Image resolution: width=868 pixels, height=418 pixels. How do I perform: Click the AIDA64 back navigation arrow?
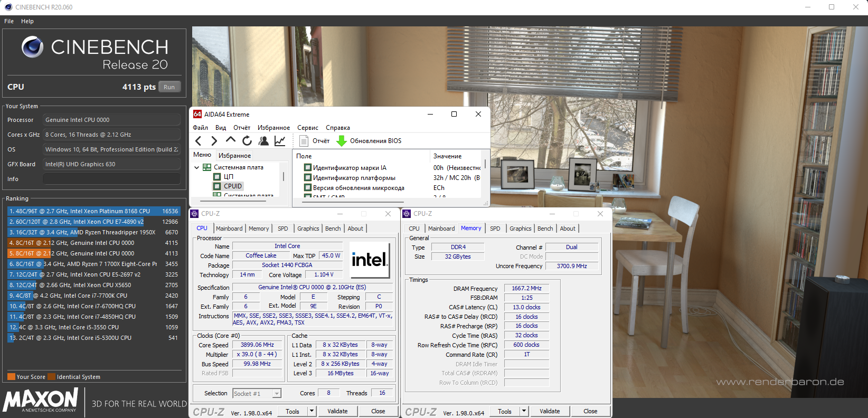tap(199, 141)
